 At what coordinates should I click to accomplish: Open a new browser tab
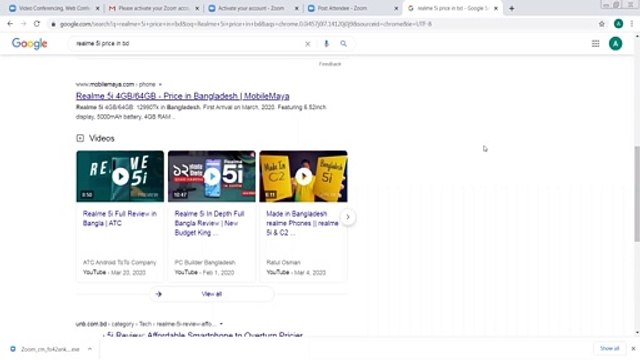pyautogui.click(x=511, y=8)
